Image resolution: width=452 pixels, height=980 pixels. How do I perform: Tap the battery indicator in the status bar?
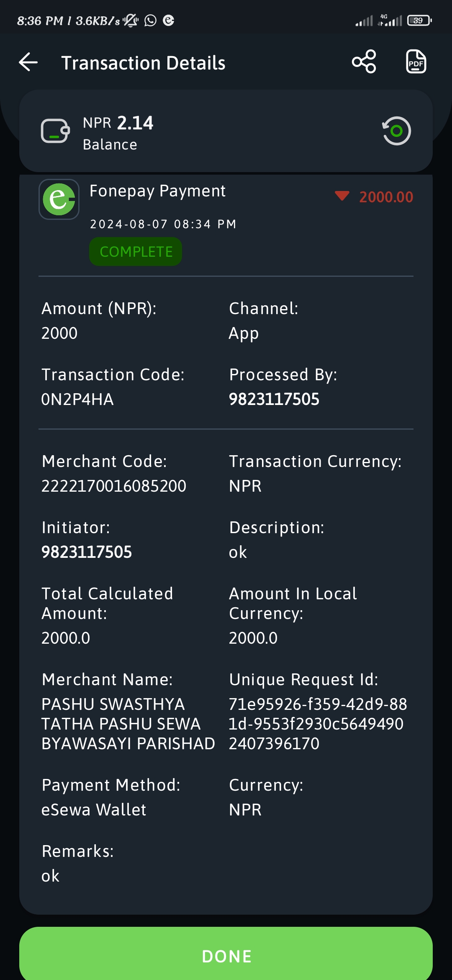419,21
